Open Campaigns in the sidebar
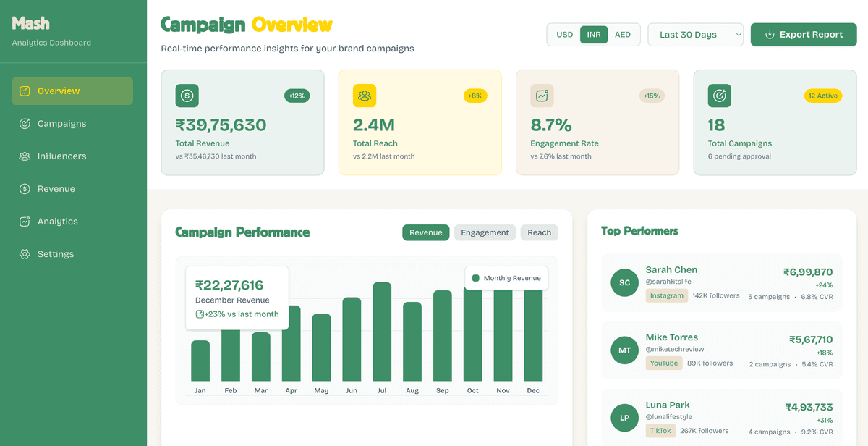 coord(61,124)
